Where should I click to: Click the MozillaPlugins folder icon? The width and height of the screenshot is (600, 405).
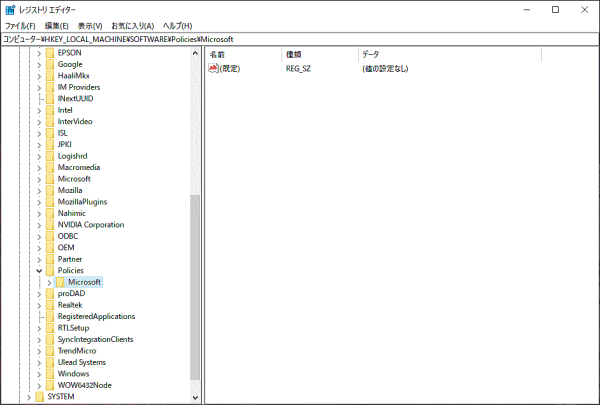click(x=50, y=202)
